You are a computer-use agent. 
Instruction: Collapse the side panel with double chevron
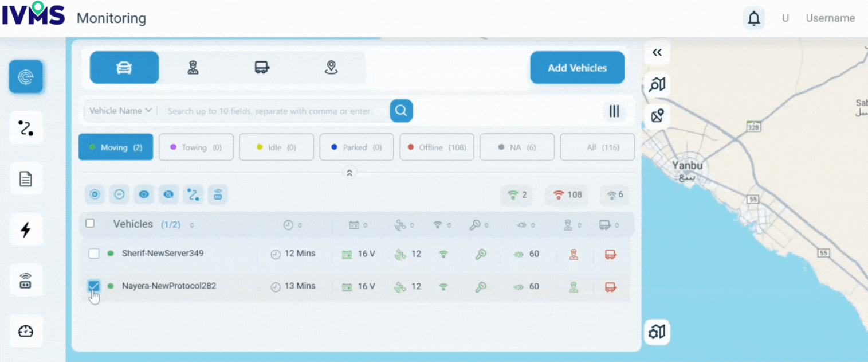(657, 53)
